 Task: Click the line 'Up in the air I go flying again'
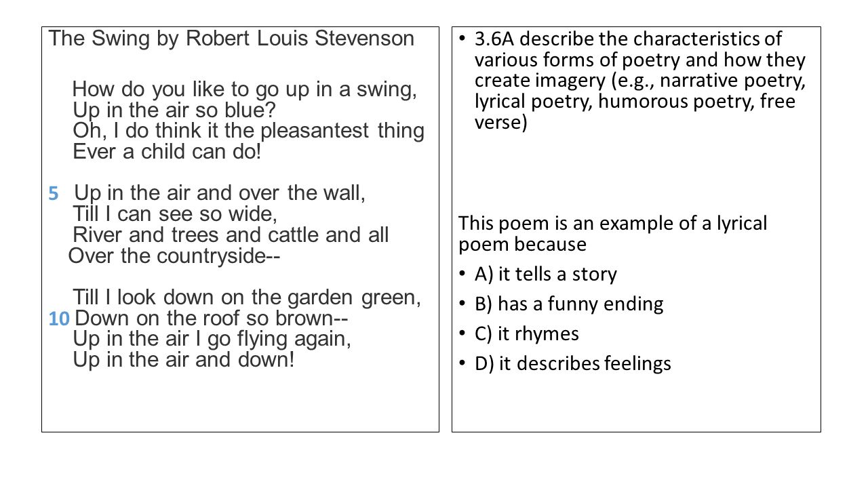tap(212, 339)
